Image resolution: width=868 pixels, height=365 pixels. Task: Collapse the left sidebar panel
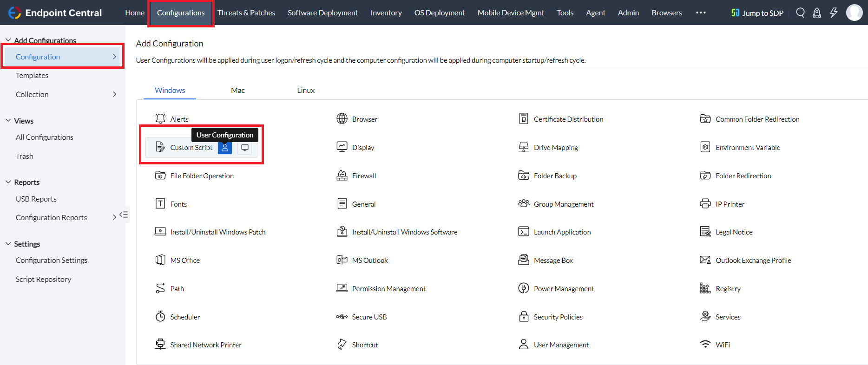[124, 215]
